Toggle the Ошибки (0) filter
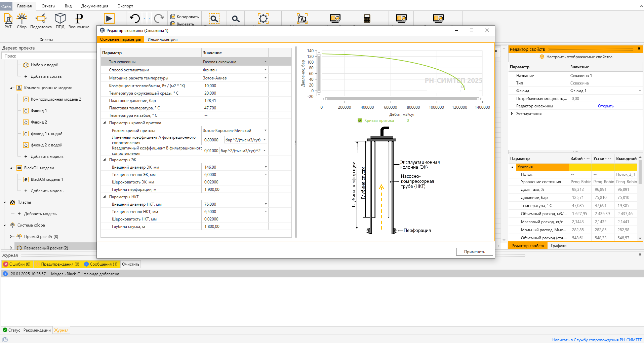644x343 pixels. [17, 264]
